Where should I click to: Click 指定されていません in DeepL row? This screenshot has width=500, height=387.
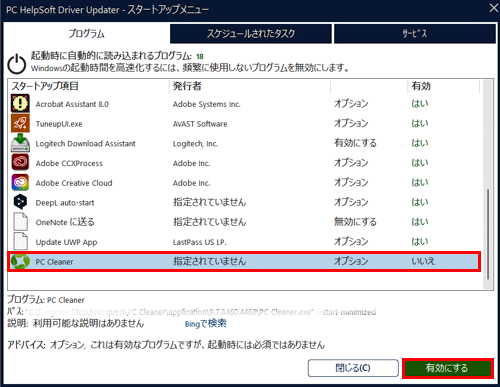pyautogui.click(x=209, y=202)
